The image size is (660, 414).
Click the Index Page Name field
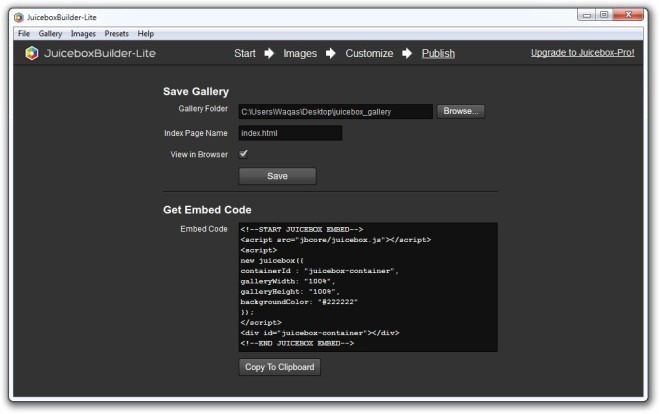click(x=290, y=133)
